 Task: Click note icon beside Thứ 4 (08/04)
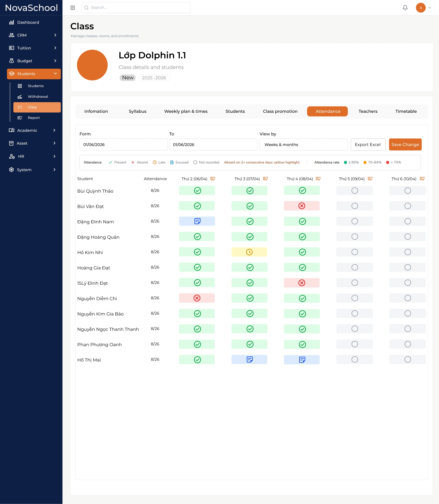[318, 179]
